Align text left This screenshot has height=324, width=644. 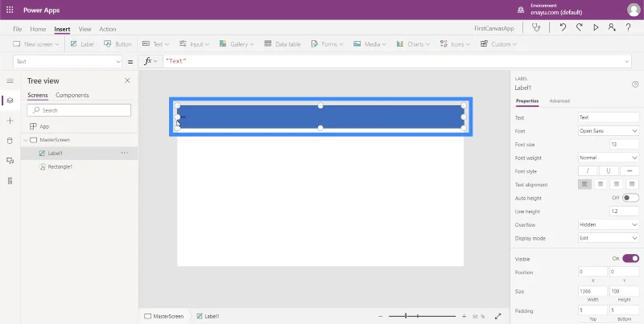pos(585,185)
